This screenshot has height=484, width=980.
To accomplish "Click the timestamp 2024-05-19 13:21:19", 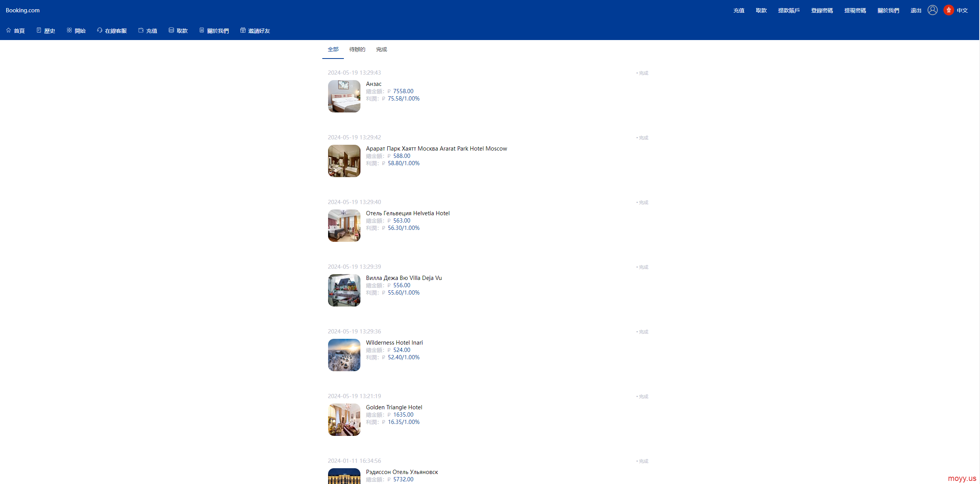I will pos(354,396).
